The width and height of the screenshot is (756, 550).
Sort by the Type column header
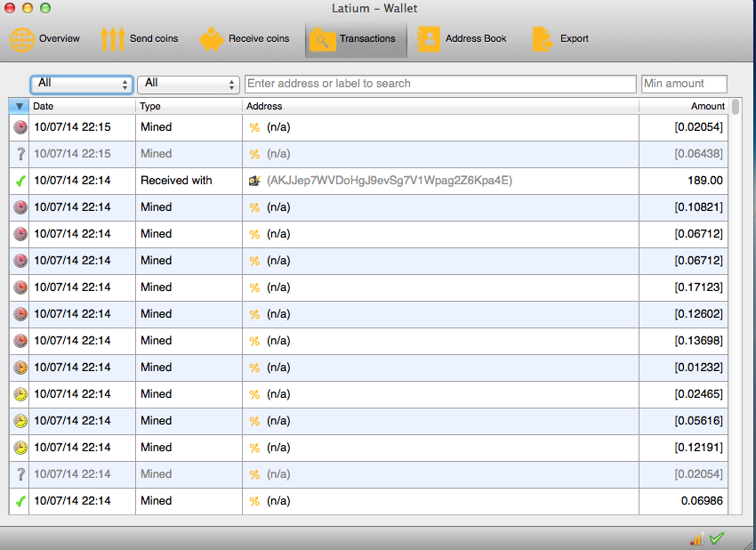[x=189, y=106]
